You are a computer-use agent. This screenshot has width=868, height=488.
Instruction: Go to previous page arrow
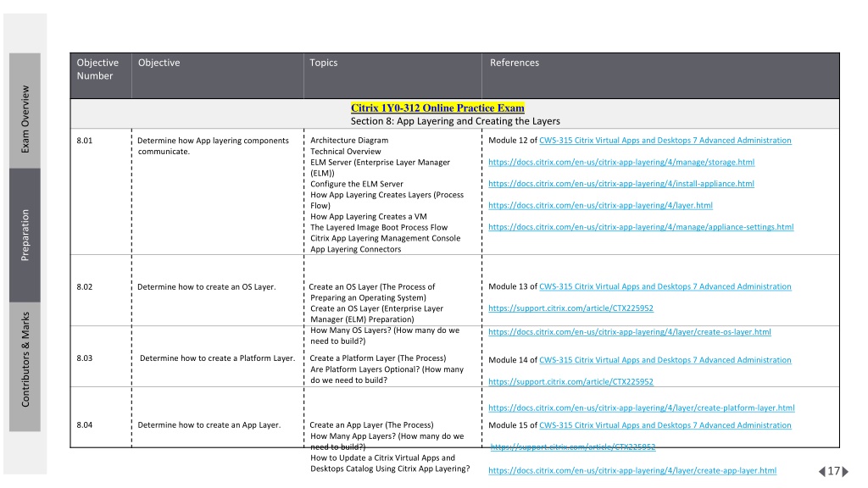pyautogui.click(x=822, y=471)
